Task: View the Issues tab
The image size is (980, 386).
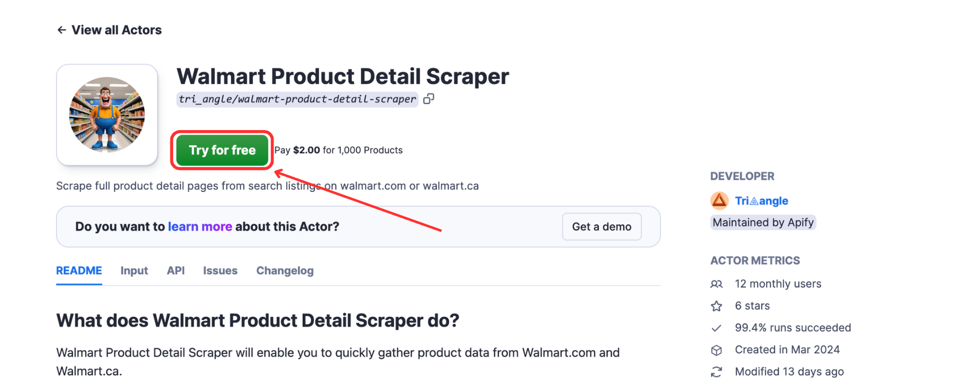Action: pyautogui.click(x=220, y=270)
